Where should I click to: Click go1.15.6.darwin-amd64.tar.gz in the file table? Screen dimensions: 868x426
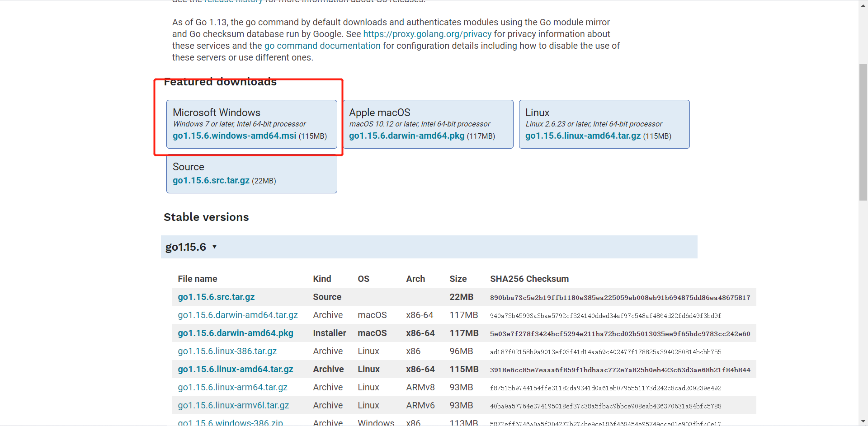click(238, 315)
